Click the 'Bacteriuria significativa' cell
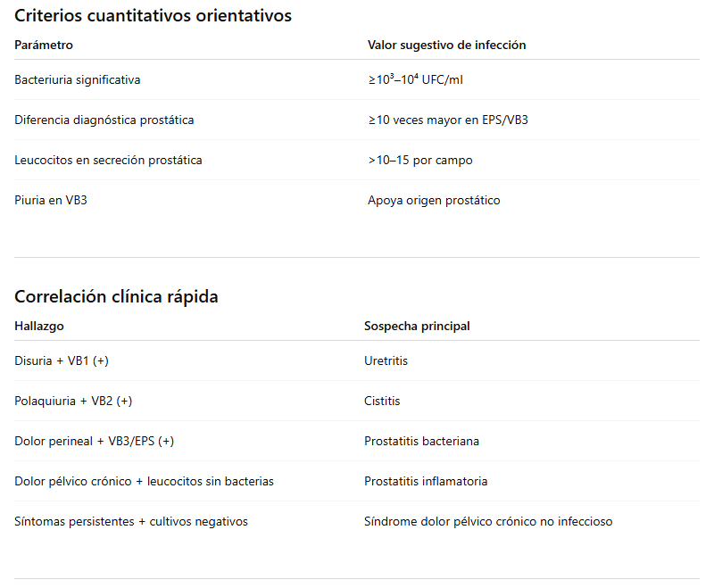The height and width of the screenshot is (588, 714). click(x=77, y=79)
